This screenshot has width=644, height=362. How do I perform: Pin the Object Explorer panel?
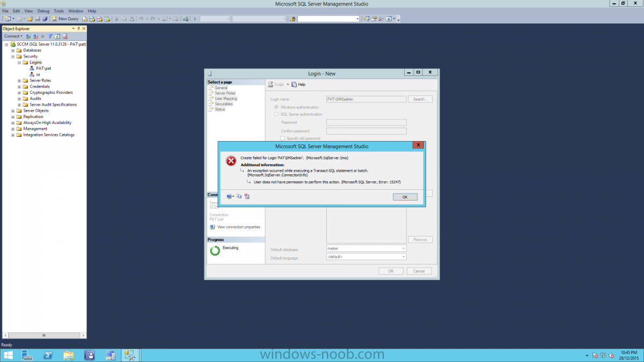78,28
